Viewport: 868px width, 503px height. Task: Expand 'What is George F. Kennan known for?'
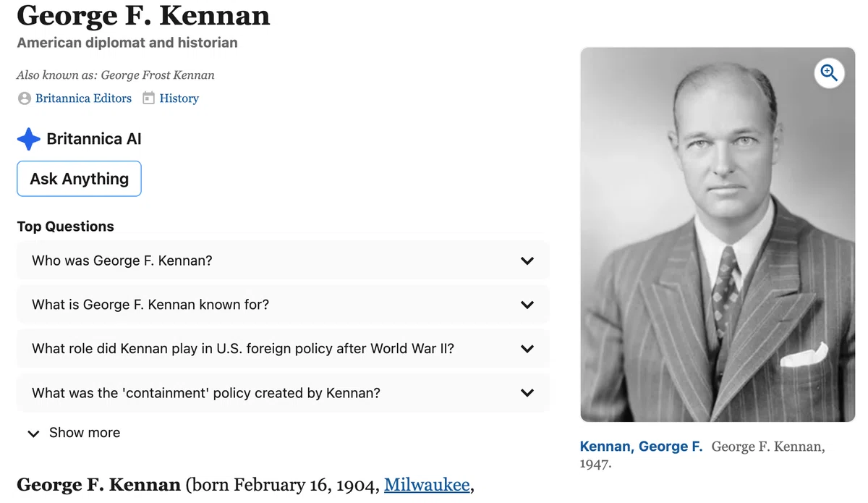[x=283, y=305]
